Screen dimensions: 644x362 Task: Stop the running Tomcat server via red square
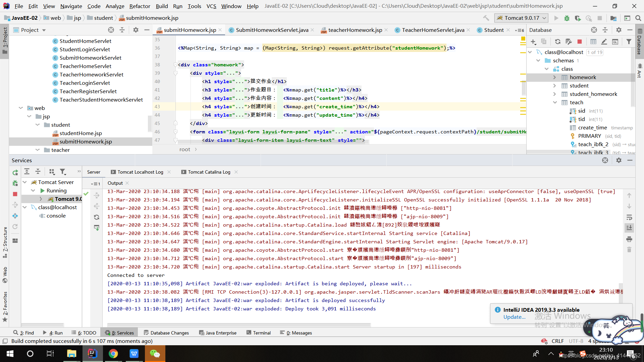(15, 194)
